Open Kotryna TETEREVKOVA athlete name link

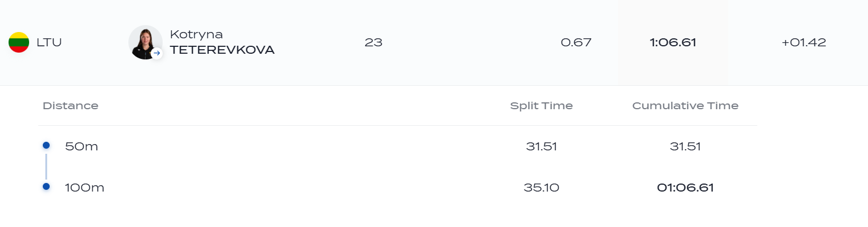click(222, 42)
